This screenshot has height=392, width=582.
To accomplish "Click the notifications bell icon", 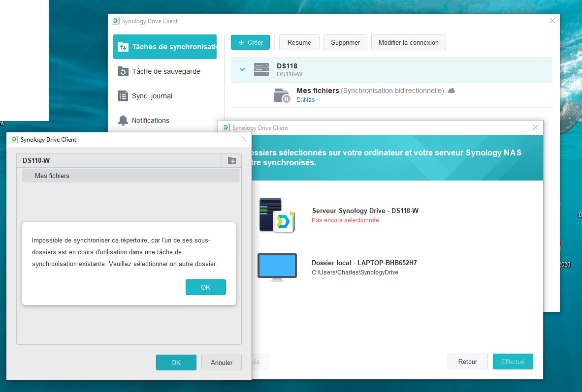I will (x=123, y=121).
